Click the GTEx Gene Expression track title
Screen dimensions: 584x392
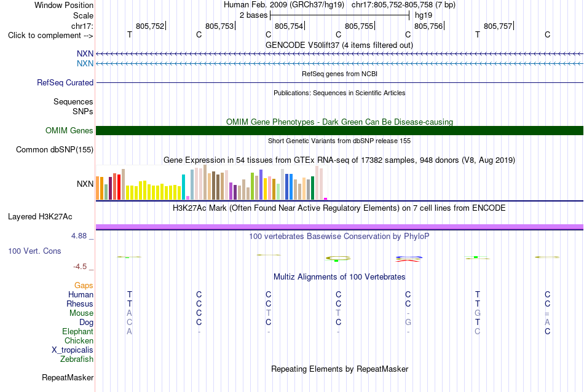pyautogui.click(x=339, y=160)
